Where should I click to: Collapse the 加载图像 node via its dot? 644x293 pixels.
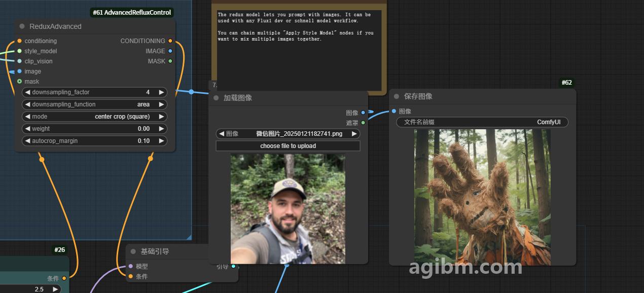[x=216, y=98]
